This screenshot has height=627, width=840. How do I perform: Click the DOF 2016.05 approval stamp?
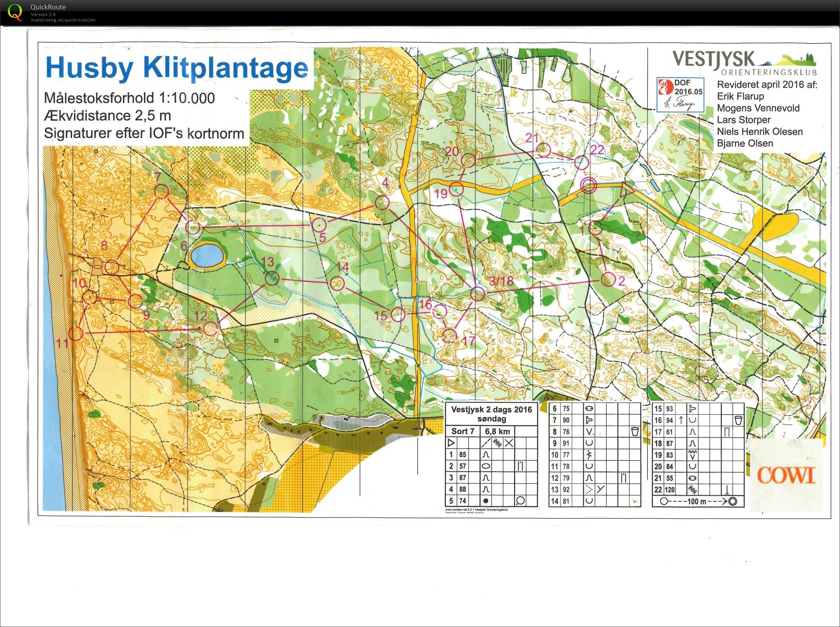click(681, 94)
